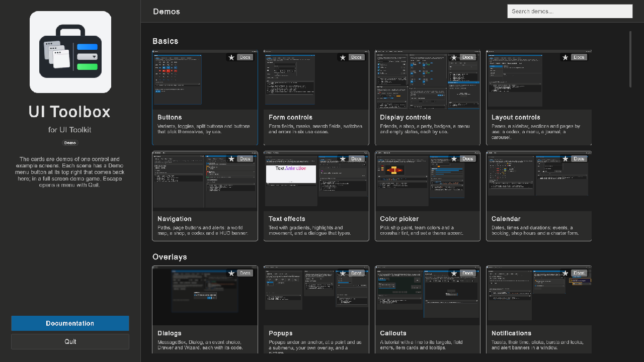Click the UI Toolbox logo image
The image size is (644, 362).
(x=70, y=52)
